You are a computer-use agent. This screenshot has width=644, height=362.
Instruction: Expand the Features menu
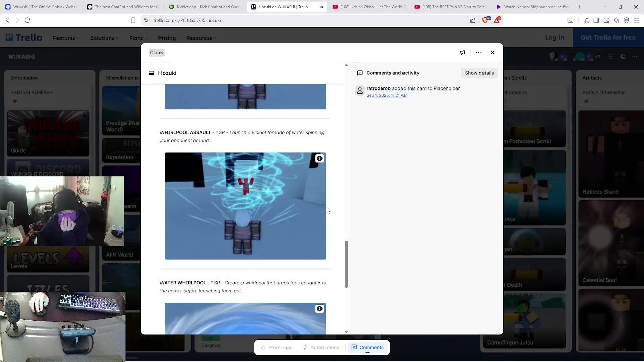click(x=66, y=38)
